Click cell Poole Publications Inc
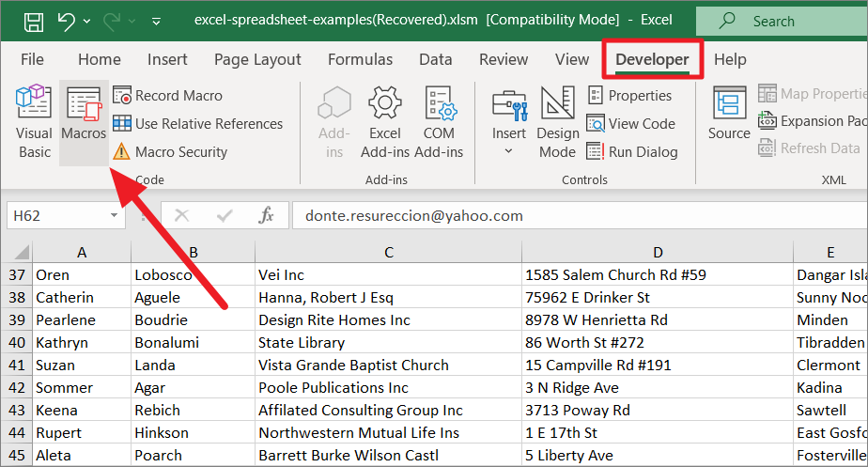868x467 pixels. pyautogui.click(x=389, y=388)
